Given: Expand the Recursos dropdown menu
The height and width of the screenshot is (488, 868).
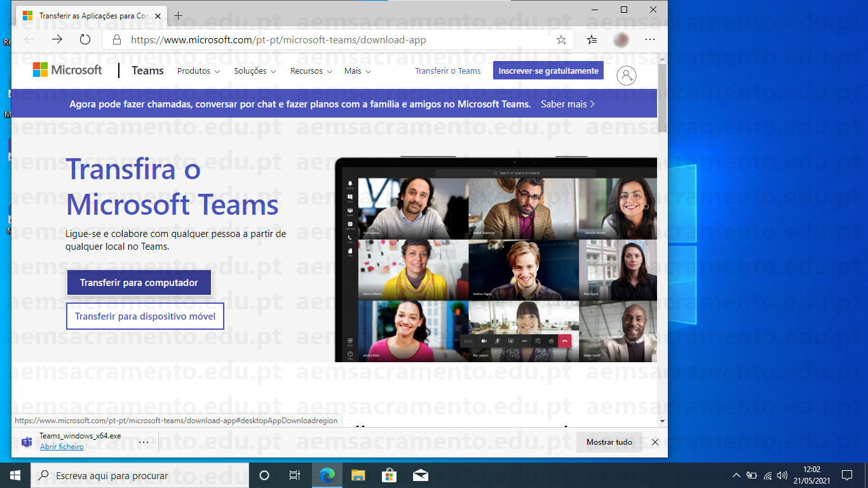Looking at the screenshot, I should tap(311, 71).
